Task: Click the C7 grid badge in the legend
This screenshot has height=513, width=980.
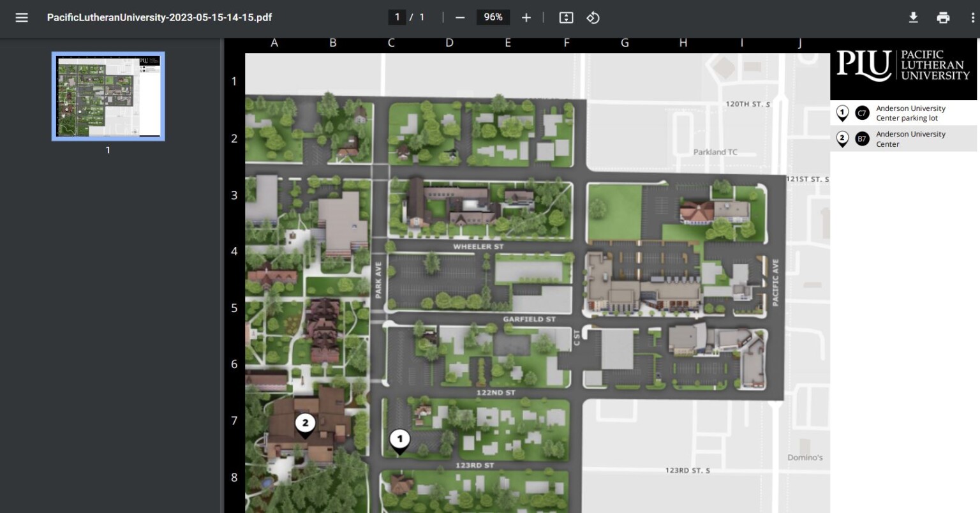Action: 862,113
